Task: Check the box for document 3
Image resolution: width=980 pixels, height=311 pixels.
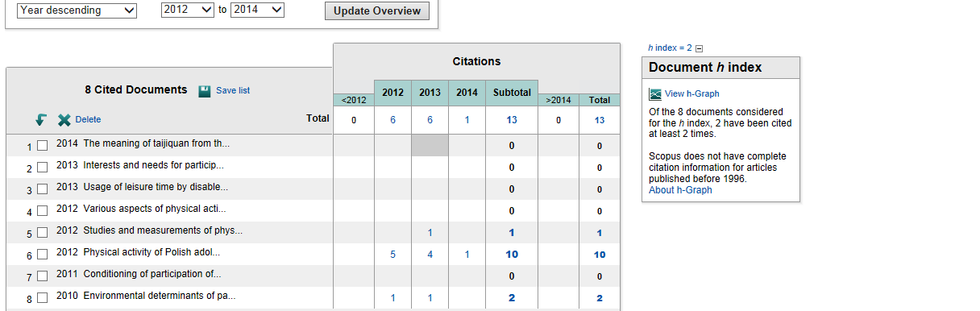Action: pos(43,190)
